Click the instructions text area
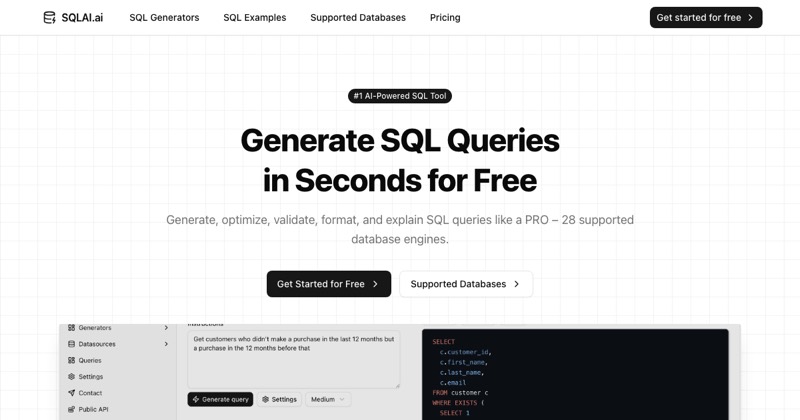The height and width of the screenshot is (420, 800). 294,359
